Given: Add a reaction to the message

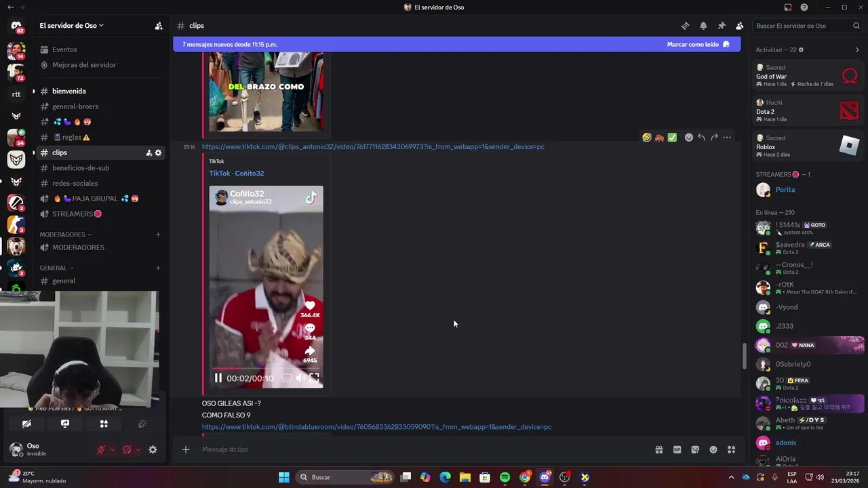Looking at the screenshot, I should [x=689, y=137].
